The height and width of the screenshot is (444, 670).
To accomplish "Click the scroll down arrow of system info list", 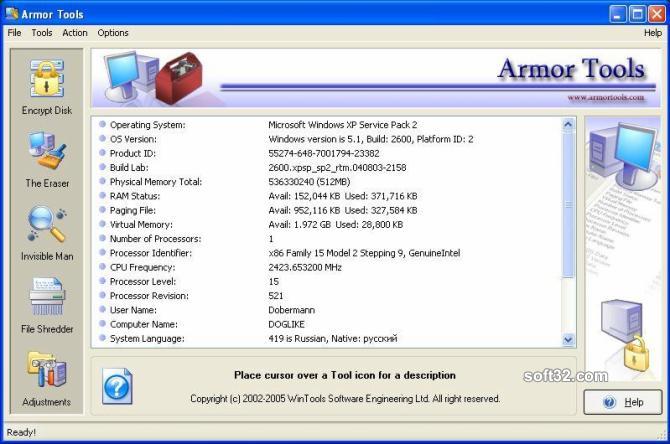I will point(568,340).
